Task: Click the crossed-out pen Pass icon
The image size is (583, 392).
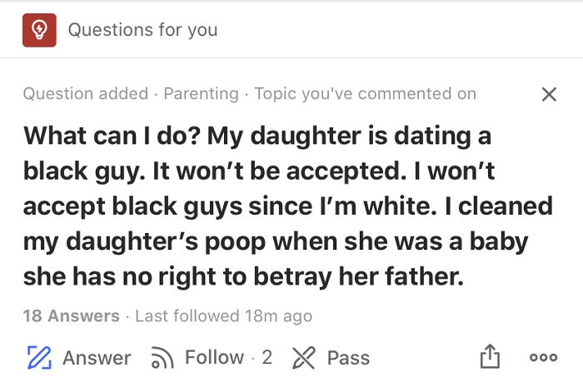Action: pos(303,357)
